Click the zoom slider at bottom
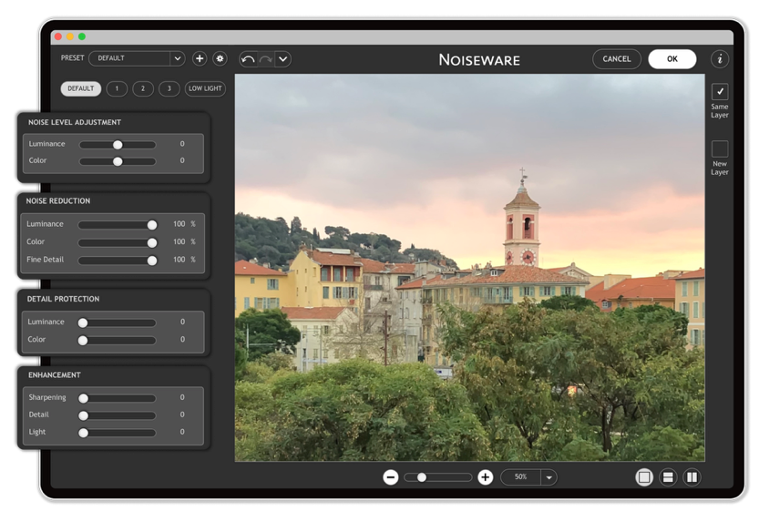 pos(437,477)
